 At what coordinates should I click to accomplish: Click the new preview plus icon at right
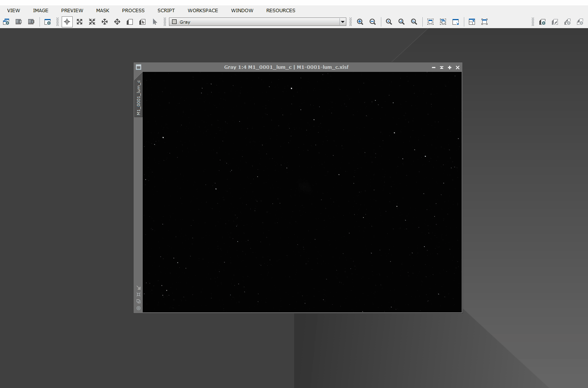coord(542,22)
